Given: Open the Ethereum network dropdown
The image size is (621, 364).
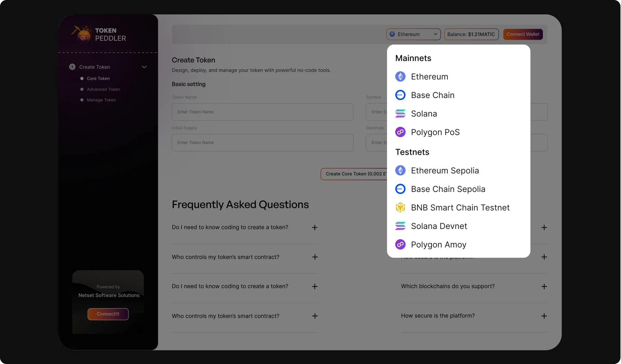Looking at the screenshot, I should [x=413, y=34].
